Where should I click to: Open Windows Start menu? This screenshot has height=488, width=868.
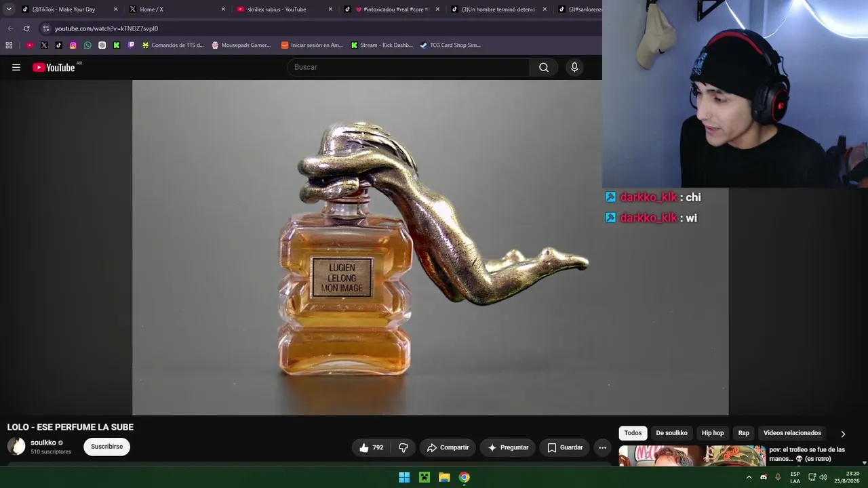tap(404, 477)
